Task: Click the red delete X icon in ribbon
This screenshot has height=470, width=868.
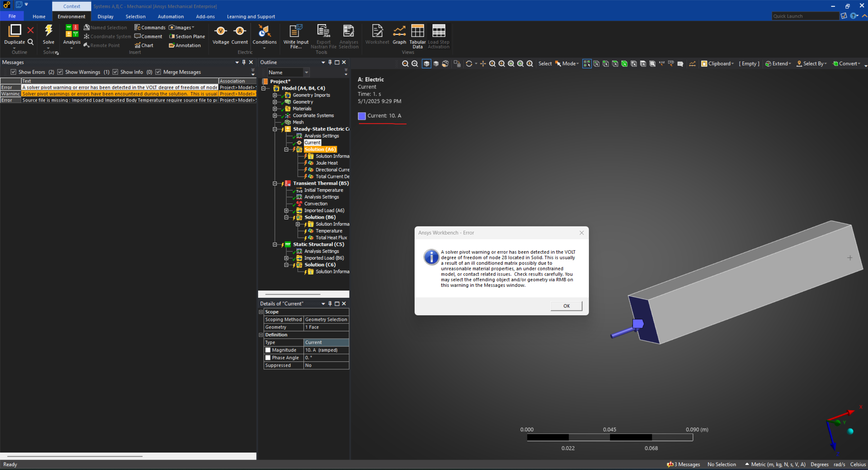Action: click(x=31, y=31)
